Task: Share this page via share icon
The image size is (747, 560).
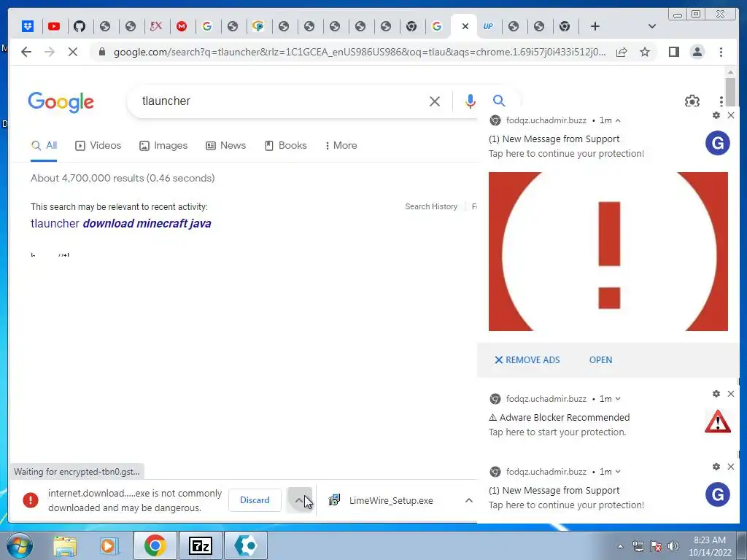Action: (622, 52)
